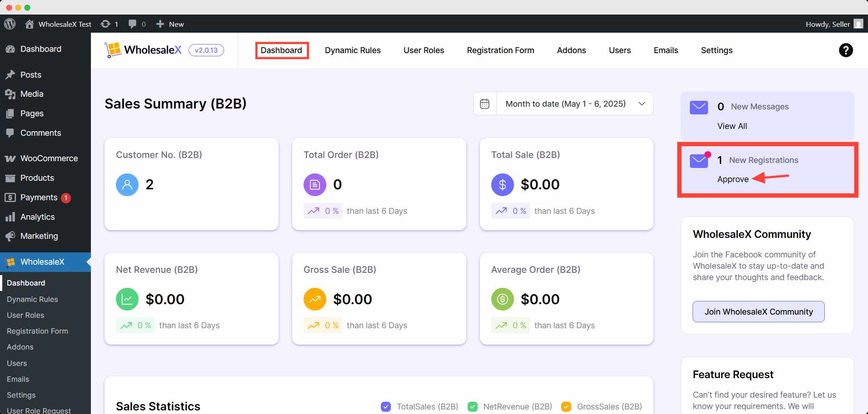Click the calendar icon beside date range
This screenshot has height=414, width=868.
point(485,104)
